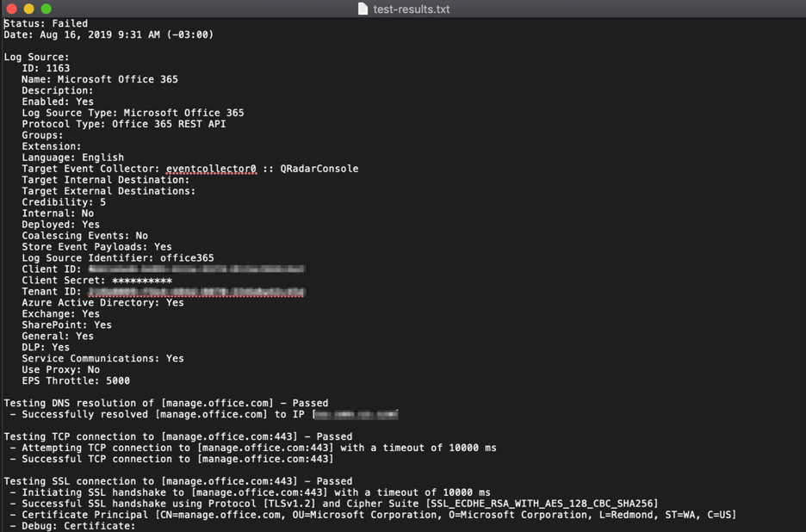Click the 'Successful SSL handshake using Protocol' line
The height and width of the screenshot is (532, 806).
(334, 504)
